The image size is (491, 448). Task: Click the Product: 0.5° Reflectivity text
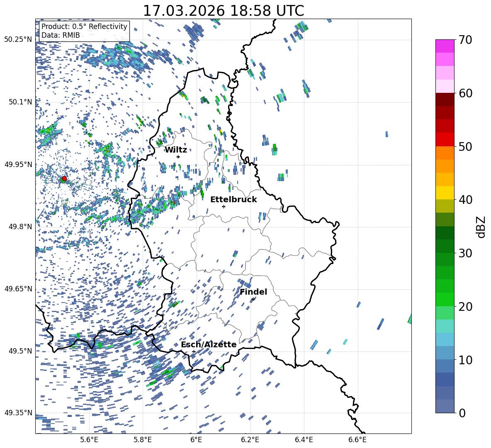tap(84, 27)
